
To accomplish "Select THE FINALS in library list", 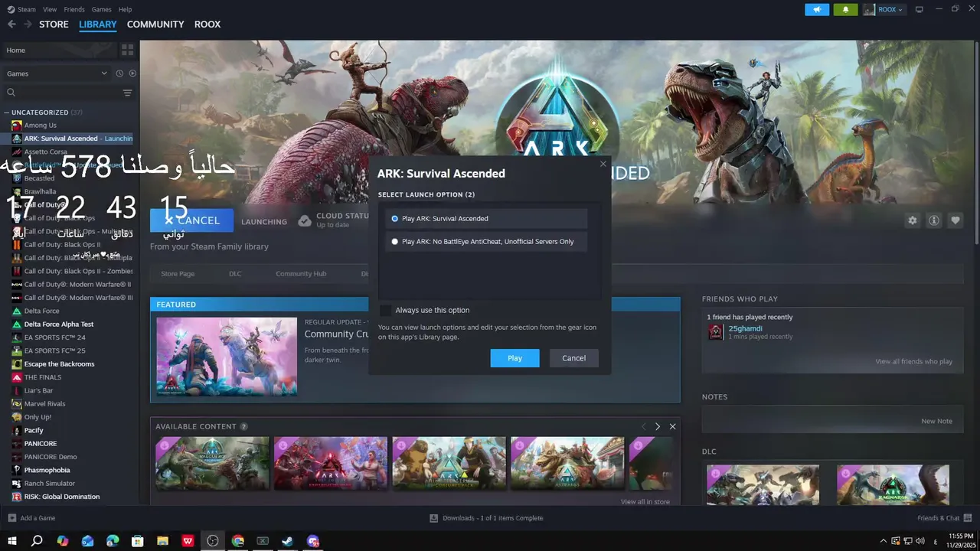I will point(42,377).
